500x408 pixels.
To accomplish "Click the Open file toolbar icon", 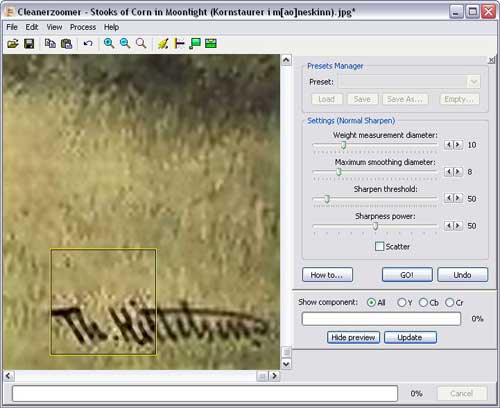I will coord(13,43).
